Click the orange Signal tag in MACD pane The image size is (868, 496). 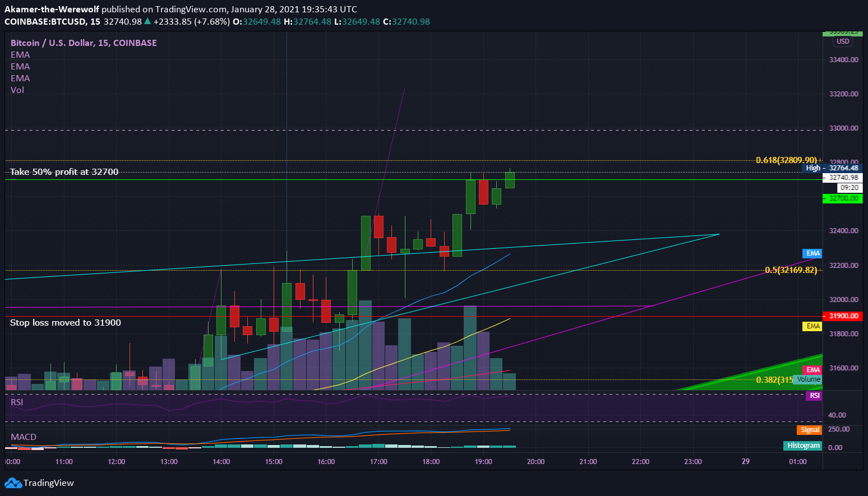pos(810,430)
